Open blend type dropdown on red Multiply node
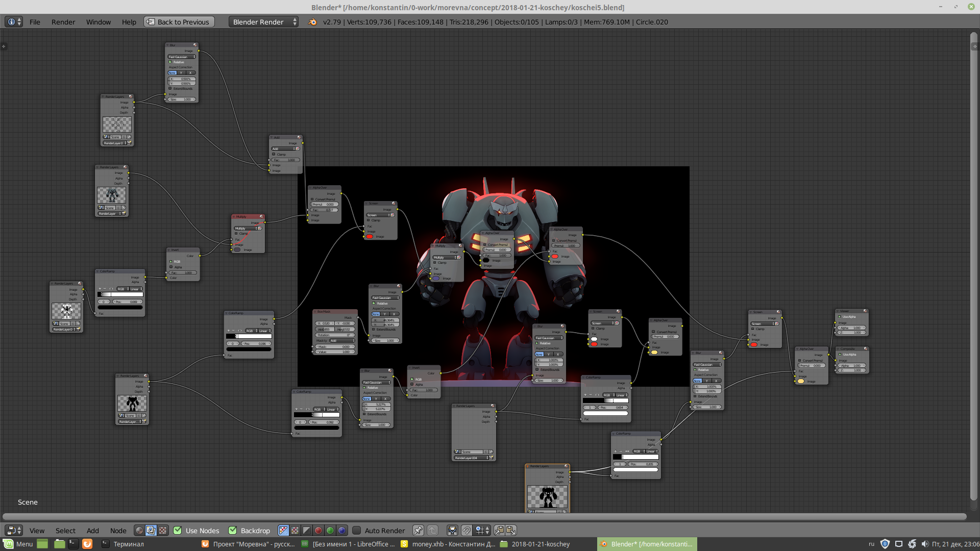This screenshot has width=980, height=551. (x=246, y=228)
